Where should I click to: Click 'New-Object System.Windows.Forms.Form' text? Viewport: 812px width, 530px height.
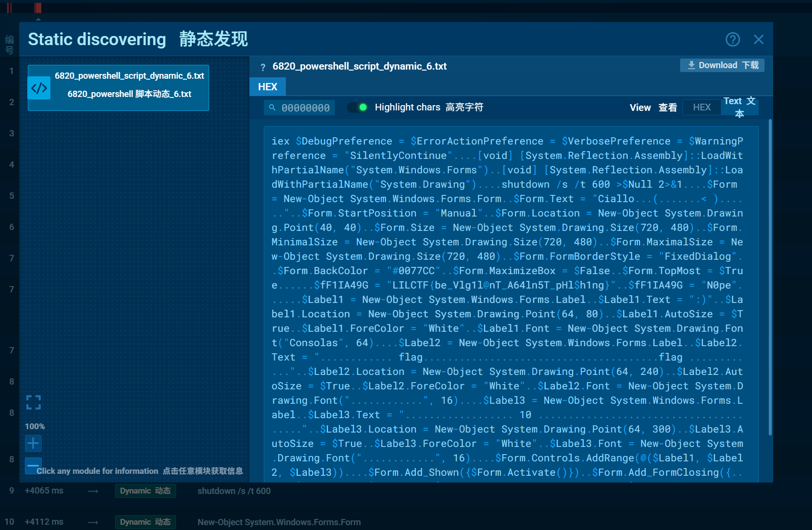coord(279,522)
